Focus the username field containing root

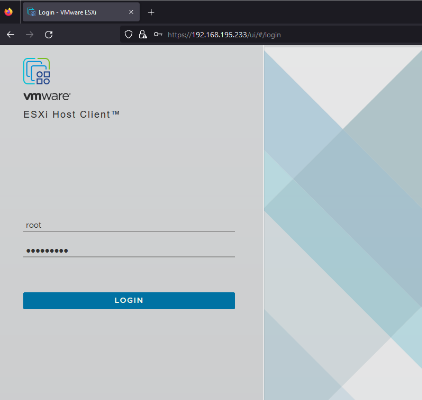click(129, 225)
